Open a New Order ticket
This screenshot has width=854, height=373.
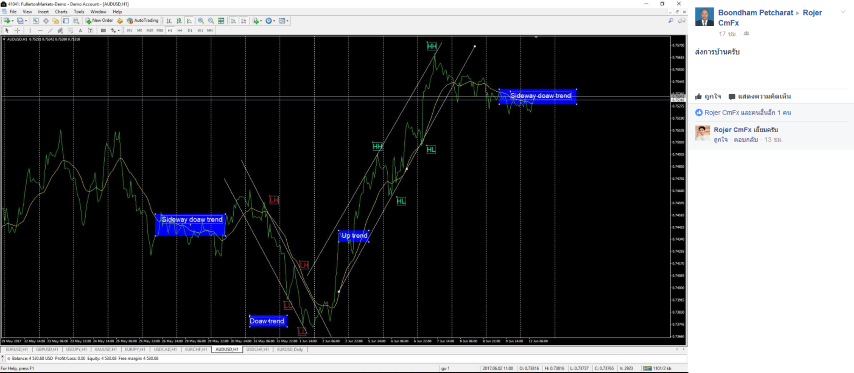pos(99,20)
